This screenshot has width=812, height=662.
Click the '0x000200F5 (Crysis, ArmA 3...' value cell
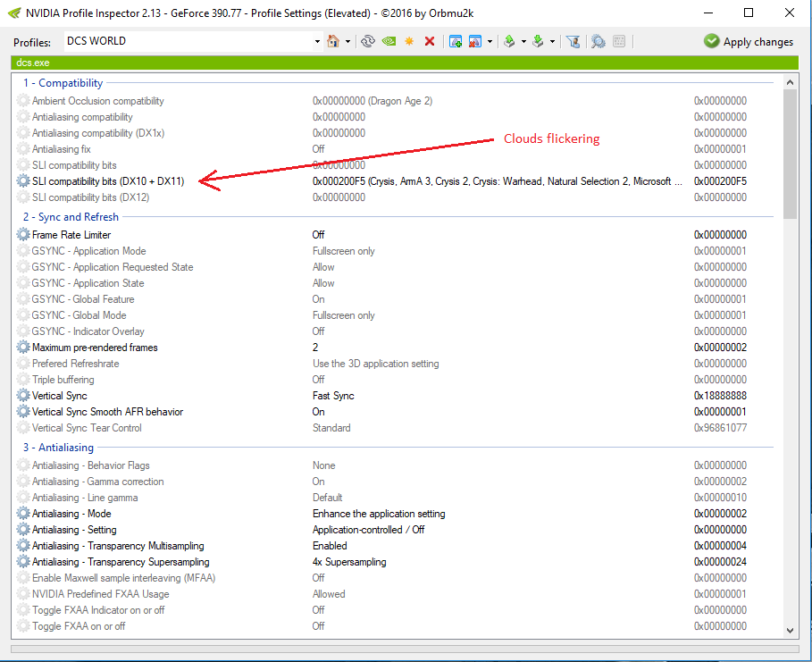point(498,181)
